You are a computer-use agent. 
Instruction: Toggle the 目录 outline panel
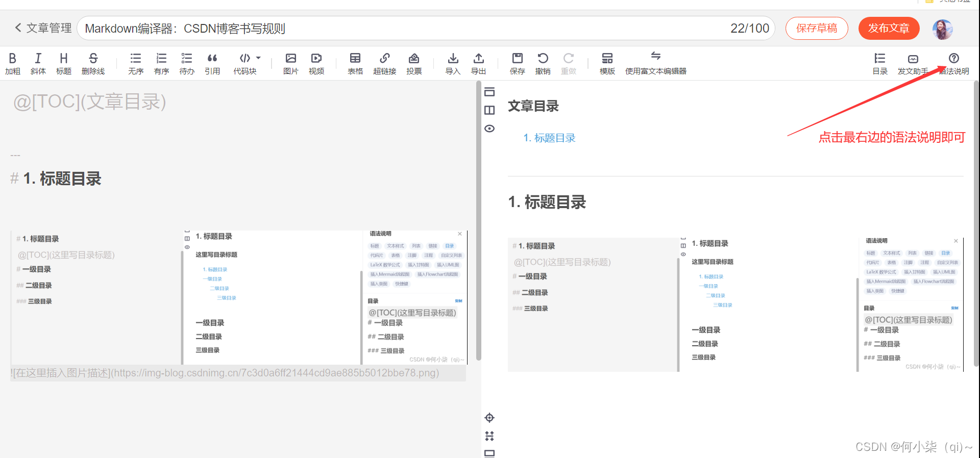(x=880, y=64)
